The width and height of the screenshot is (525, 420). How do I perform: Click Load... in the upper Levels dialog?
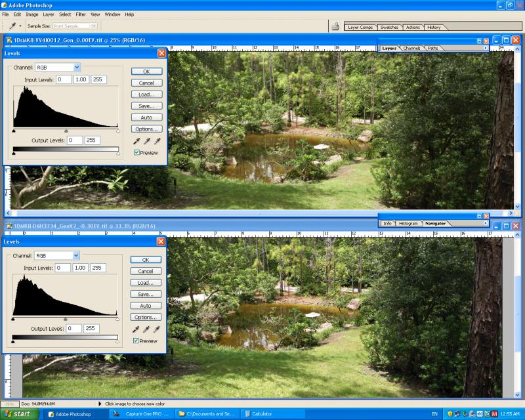[146, 94]
